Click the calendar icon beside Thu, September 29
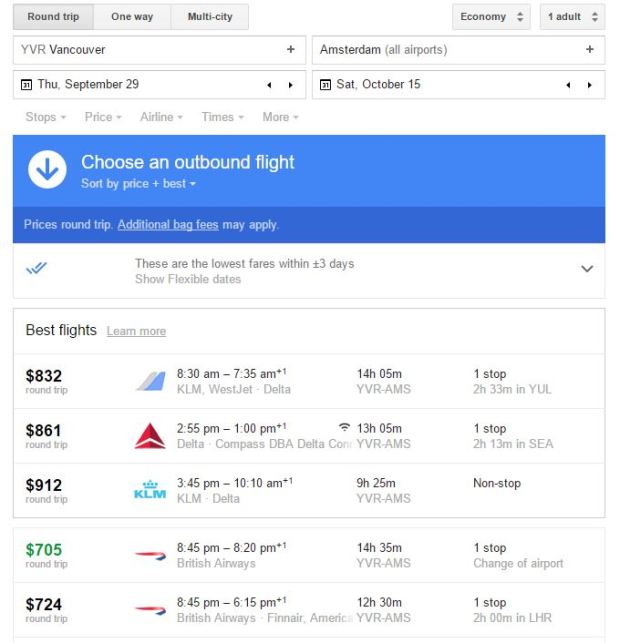This screenshot has width=620, height=643. (25, 85)
